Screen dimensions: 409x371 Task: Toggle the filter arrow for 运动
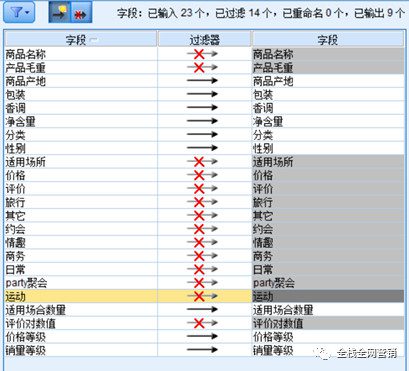click(x=202, y=296)
